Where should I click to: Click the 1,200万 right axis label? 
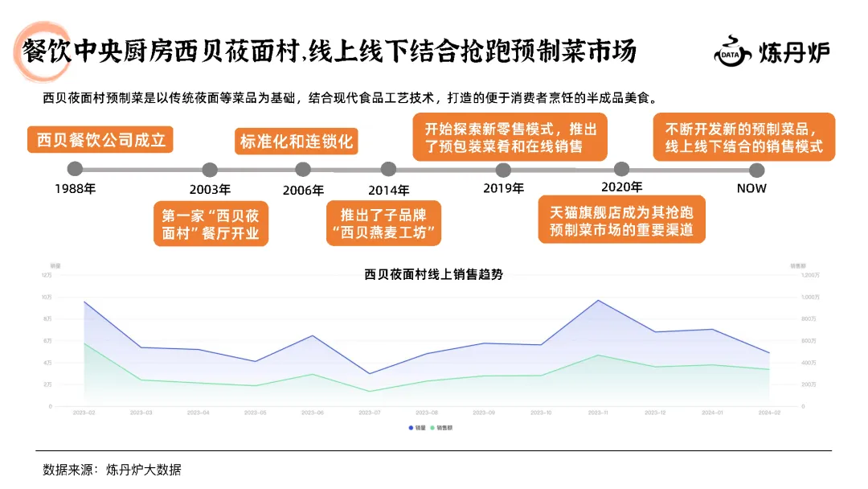810,275
